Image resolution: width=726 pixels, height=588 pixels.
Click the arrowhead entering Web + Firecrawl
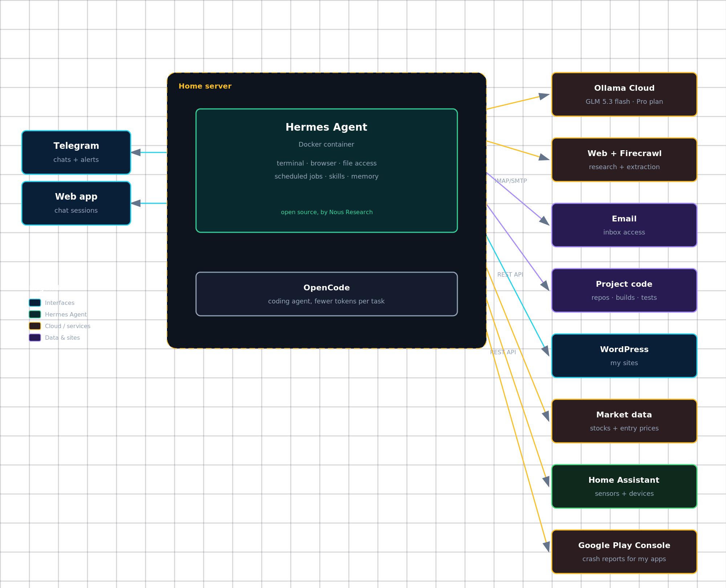(x=544, y=157)
